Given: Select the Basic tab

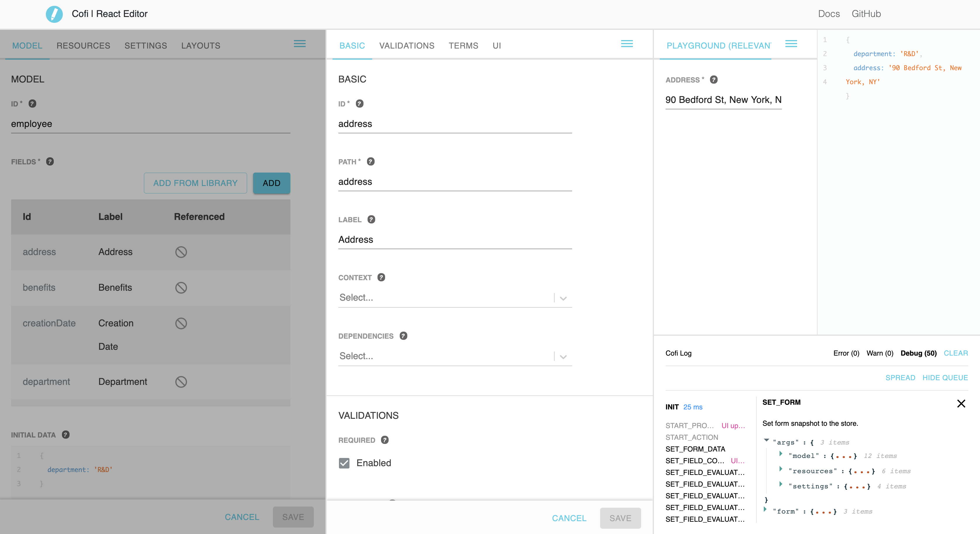Looking at the screenshot, I should [352, 46].
